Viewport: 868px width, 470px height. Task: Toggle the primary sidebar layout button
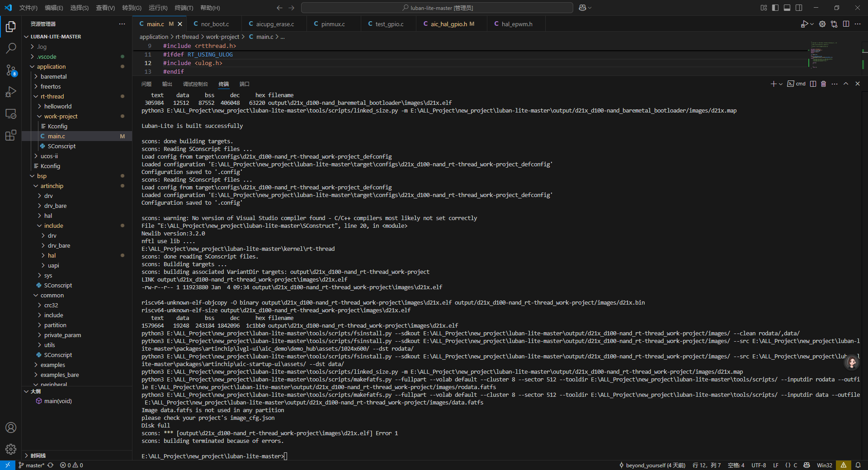pos(775,8)
